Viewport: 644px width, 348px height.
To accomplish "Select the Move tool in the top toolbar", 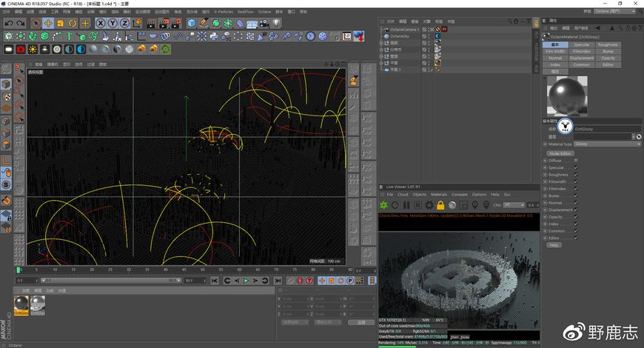I will [48, 24].
